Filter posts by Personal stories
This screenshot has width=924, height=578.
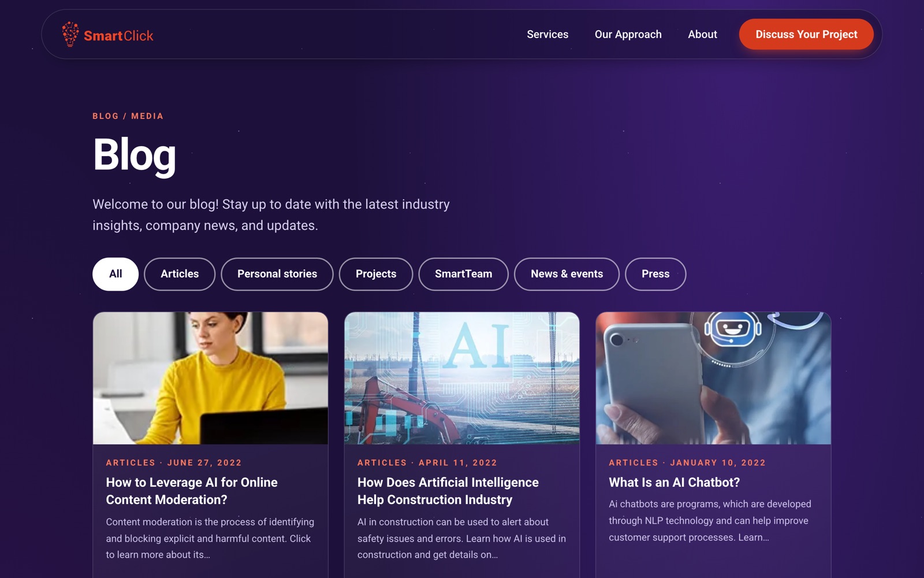(x=277, y=274)
